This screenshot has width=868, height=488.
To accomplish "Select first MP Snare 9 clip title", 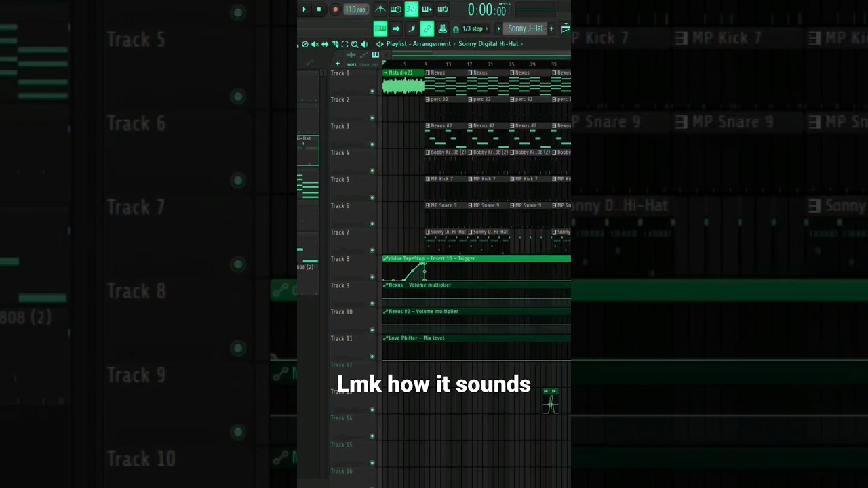I will (444, 205).
